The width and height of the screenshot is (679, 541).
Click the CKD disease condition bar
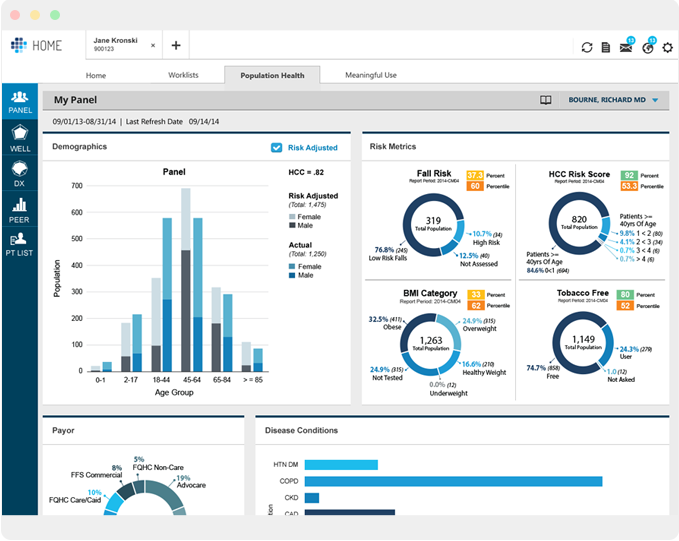312,498
